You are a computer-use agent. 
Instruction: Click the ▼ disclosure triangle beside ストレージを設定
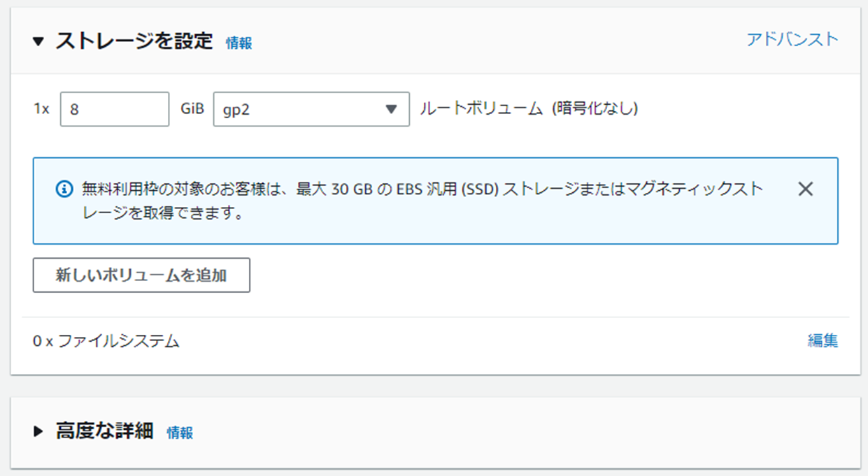(x=38, y=42)
